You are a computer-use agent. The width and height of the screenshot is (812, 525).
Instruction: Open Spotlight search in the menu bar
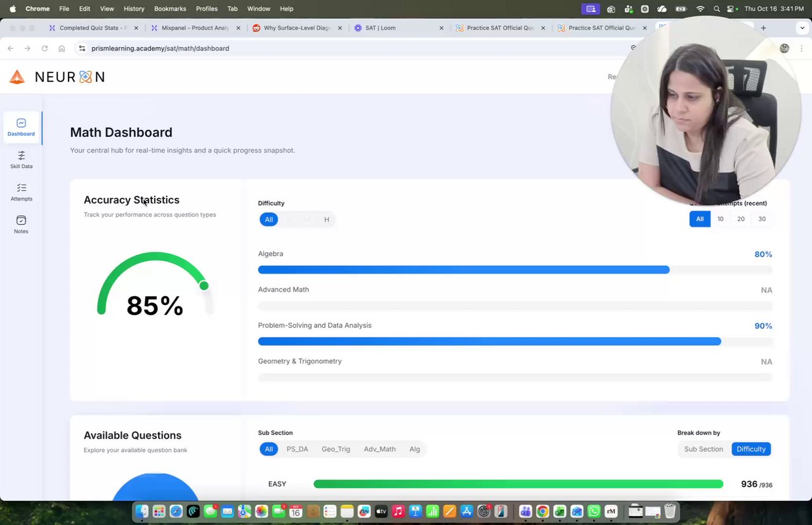(x=717, y=9)
